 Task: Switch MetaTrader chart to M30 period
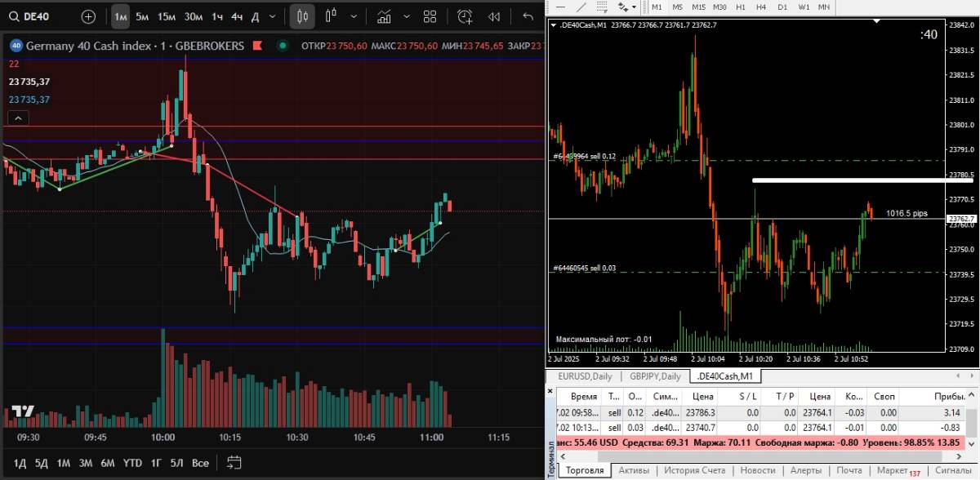(720, 7)
